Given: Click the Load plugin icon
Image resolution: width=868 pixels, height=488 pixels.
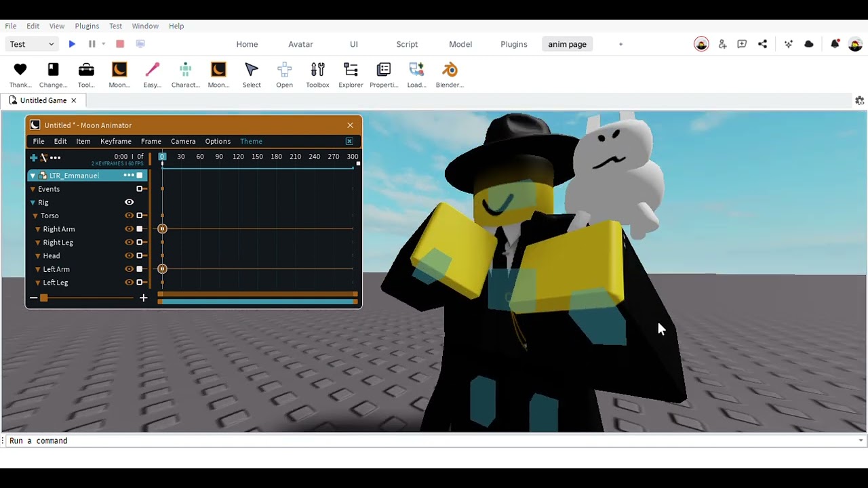Looking at the screenshot, I should (x=416, y=70).
